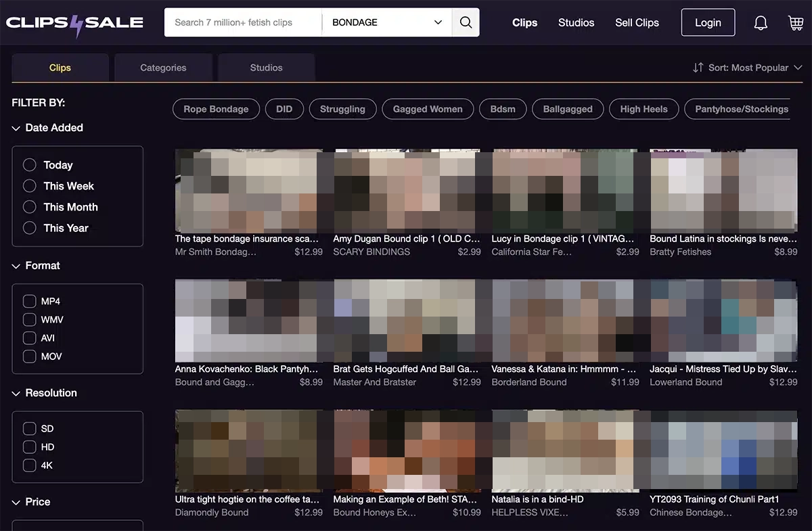
Task: Filter by the Rope Bondage chip
Action: coord(216,108)
